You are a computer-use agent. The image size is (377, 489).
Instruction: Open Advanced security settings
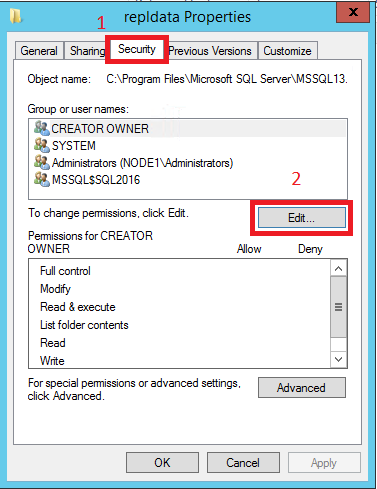coord(302,388)
